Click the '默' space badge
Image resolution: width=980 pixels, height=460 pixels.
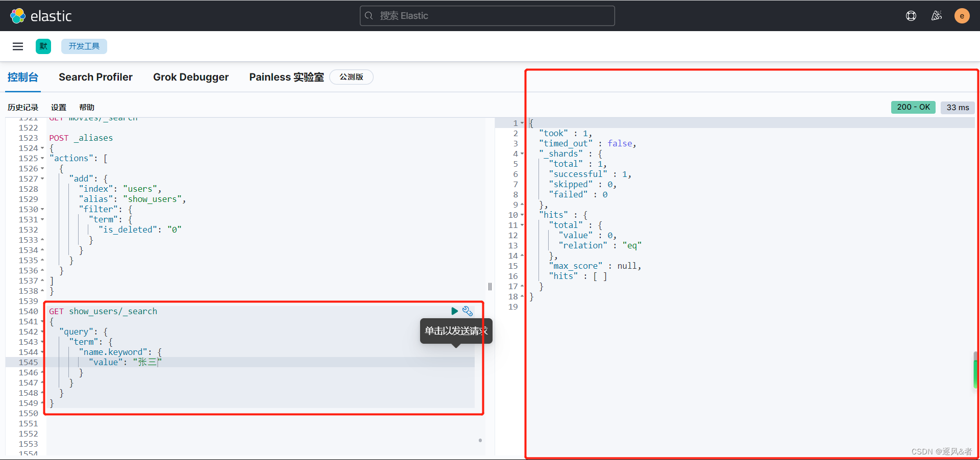pyautogui.click(x=43, y=46)
